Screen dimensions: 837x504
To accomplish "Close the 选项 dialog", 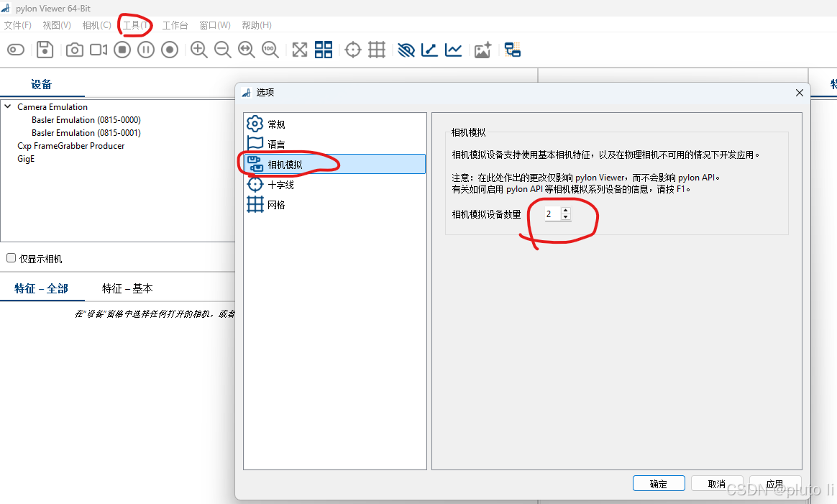I will coord(799,93).
